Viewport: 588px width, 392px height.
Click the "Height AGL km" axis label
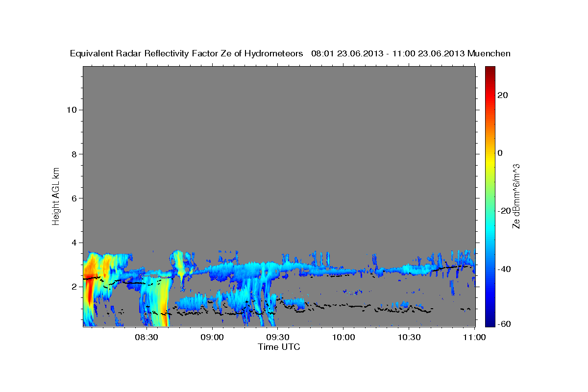coord(56,196)
